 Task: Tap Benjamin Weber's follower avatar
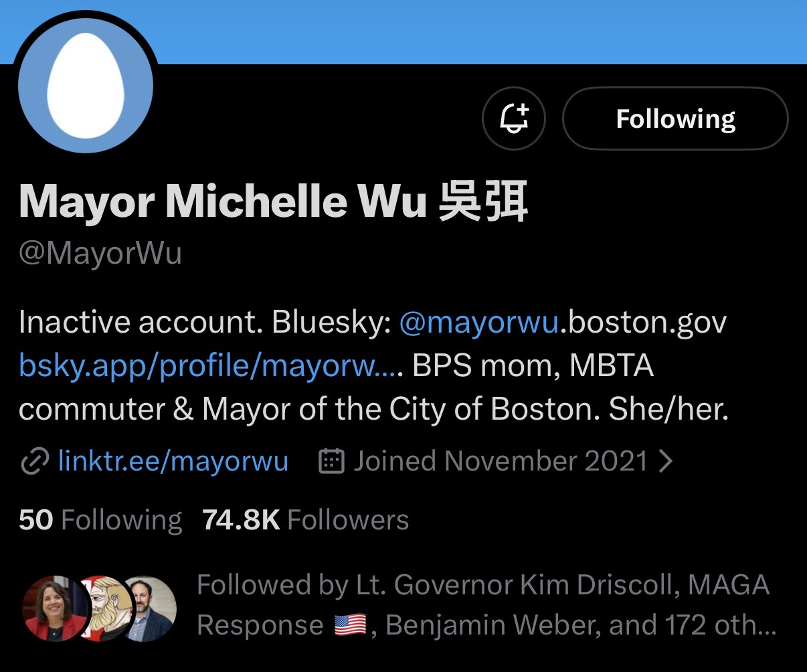(151, 608)
